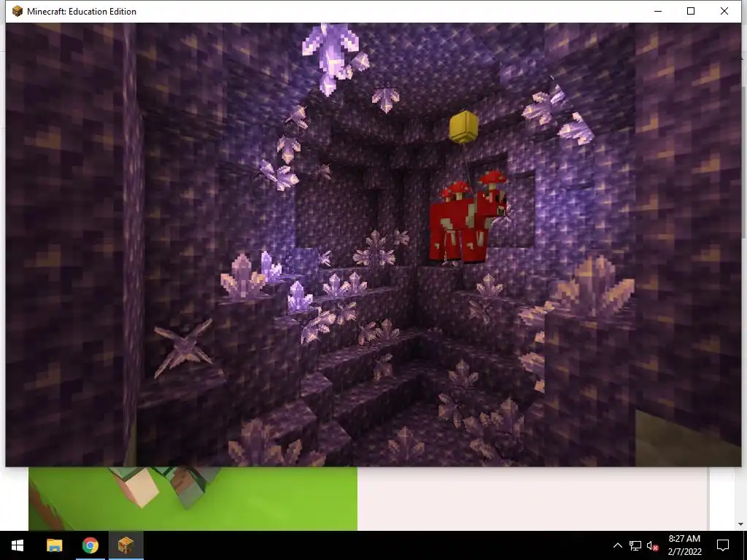747x560 pixels.
Task: Close the Minecraft: Education Edition window
Action: click(x=724, y=11)
